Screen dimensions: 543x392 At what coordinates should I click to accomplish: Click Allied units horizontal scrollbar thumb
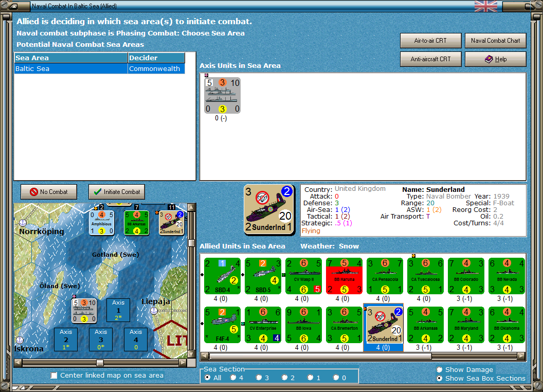[320, 356]
